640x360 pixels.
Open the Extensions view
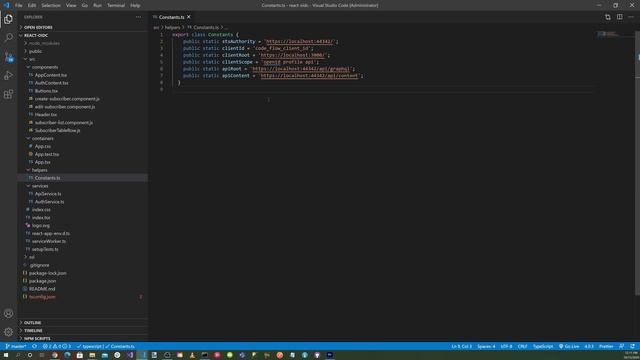pos(8,94)
